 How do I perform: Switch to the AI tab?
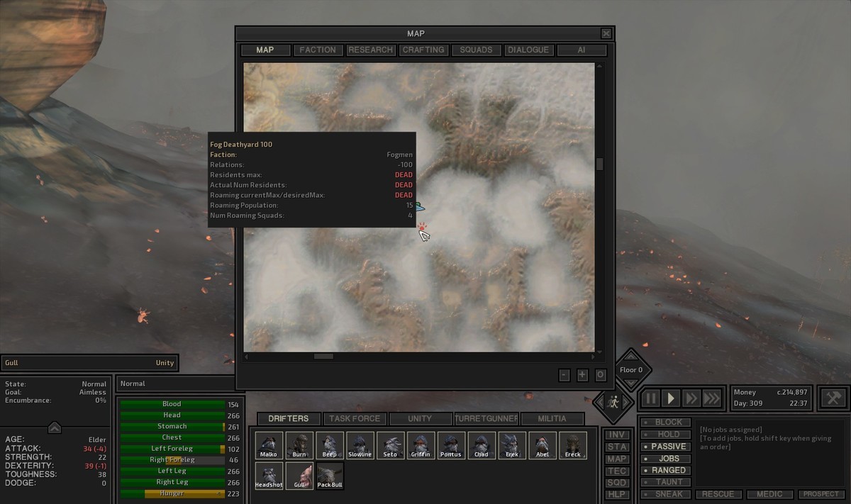[x=582, y=50]
